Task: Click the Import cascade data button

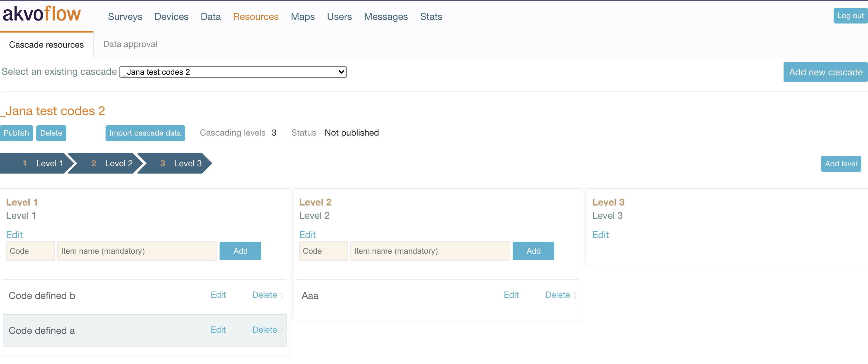Action: click(145, 133)
